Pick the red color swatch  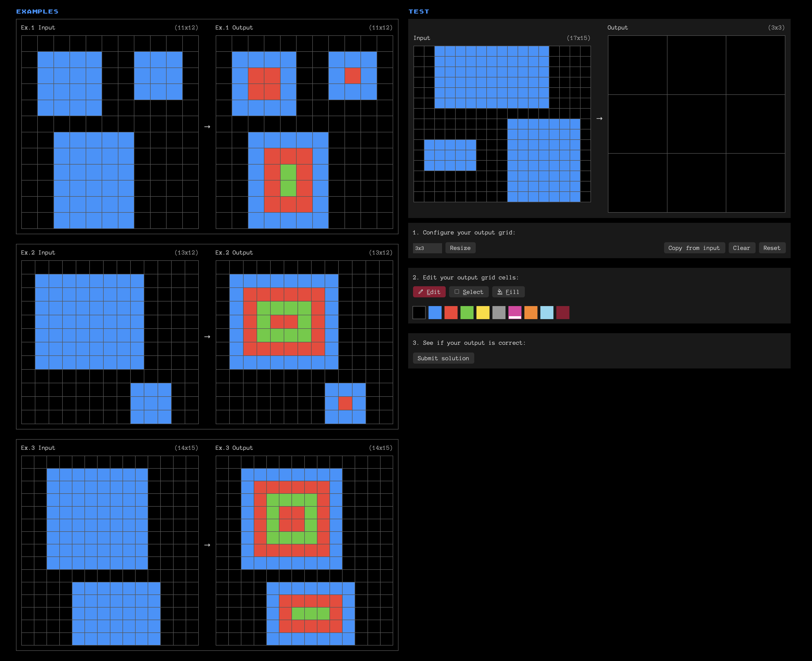(451, 313)
